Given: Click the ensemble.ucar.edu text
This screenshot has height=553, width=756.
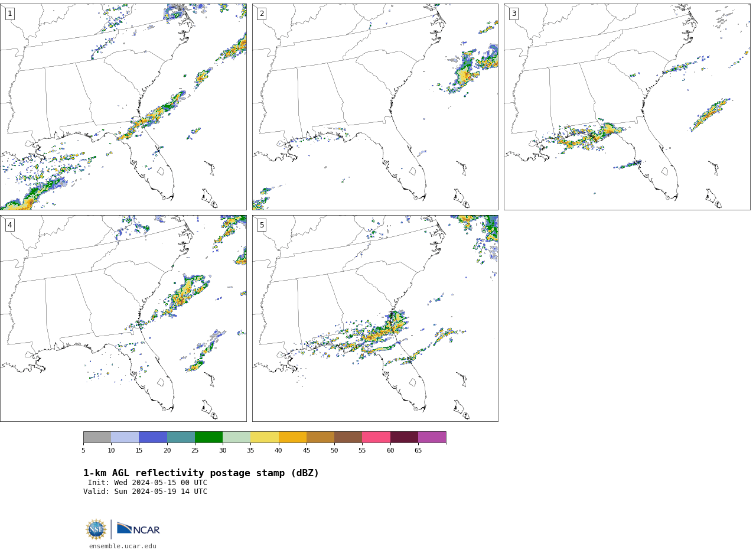Looking at the screenshot, I should tap(123, 547).
